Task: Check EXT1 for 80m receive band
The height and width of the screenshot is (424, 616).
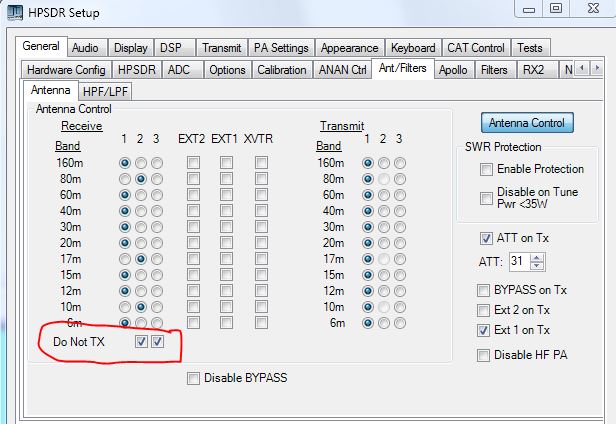Action: 226,179
